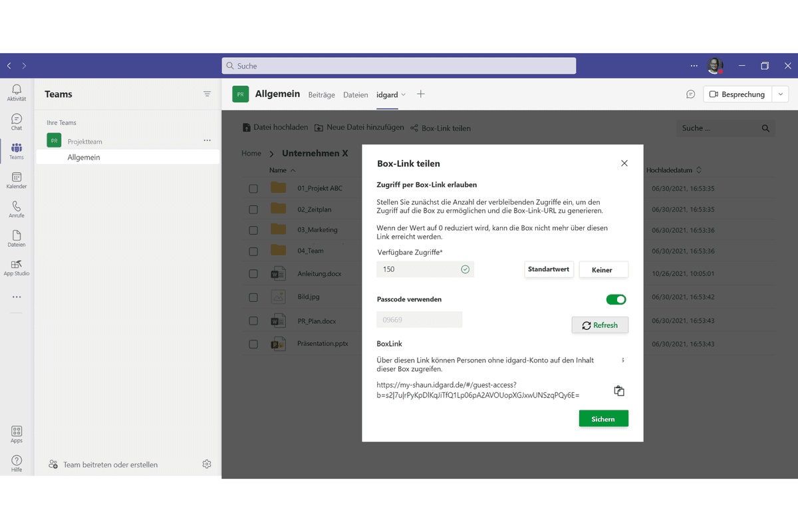Open the Dateien sidebar icon

click(17, 239)
